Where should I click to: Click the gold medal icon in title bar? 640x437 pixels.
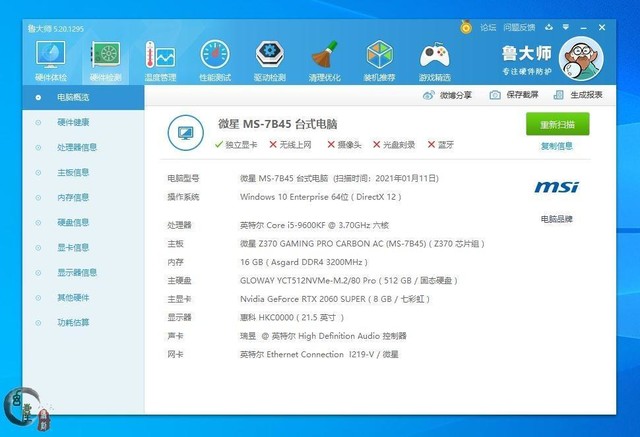[x=466, y=27]
